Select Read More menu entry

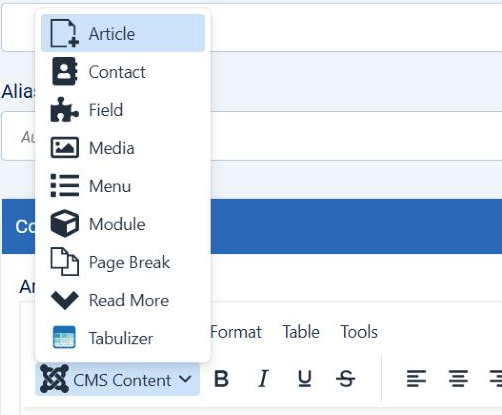tap(123, 300)
